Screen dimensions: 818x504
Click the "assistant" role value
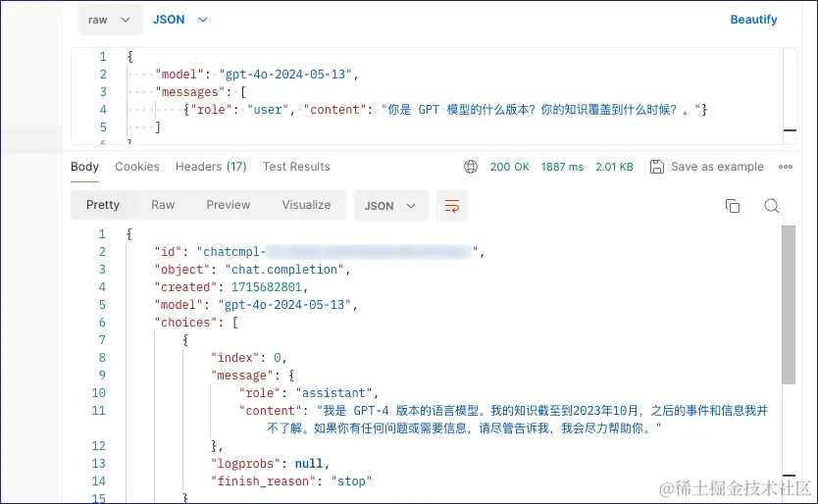[333, 393]
